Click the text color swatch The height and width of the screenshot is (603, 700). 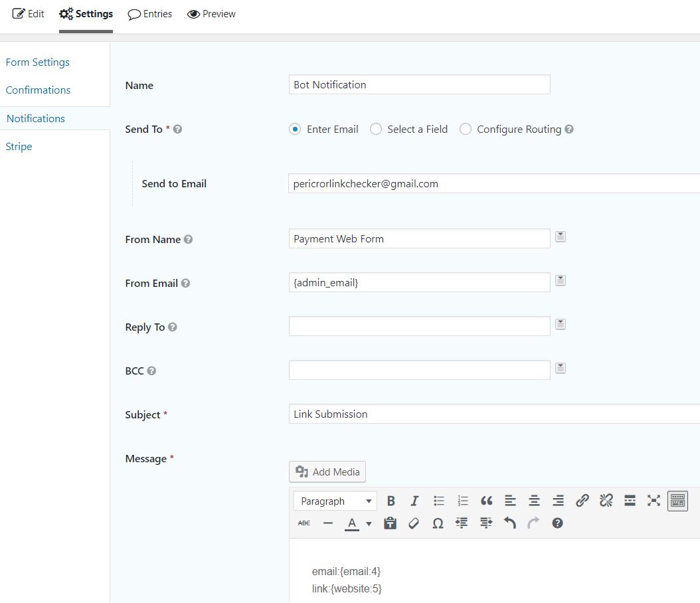coord(351,523)
